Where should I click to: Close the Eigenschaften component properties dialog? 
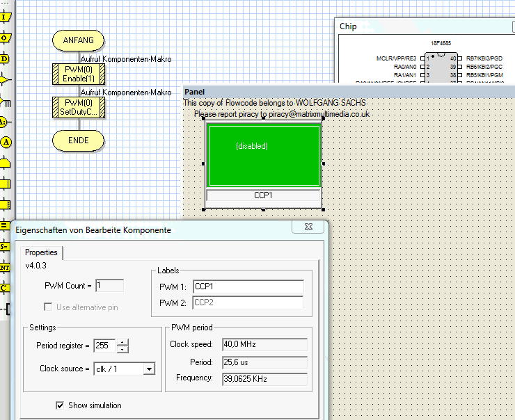[309, 227]
